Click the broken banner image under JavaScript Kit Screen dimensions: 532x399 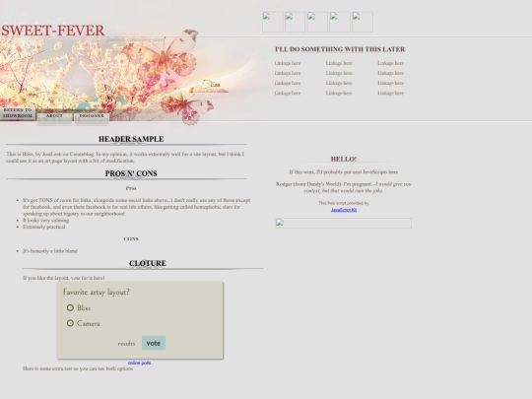tap(344, 223)
